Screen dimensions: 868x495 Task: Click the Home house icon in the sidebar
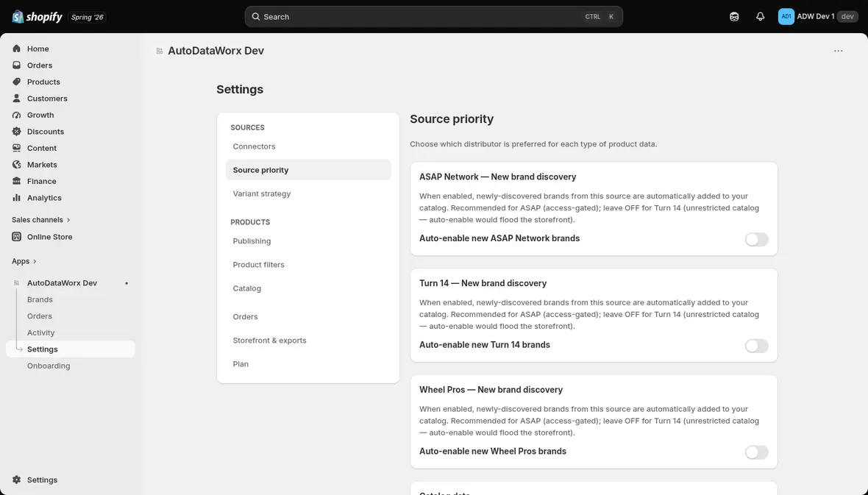(x=17, y=49)
